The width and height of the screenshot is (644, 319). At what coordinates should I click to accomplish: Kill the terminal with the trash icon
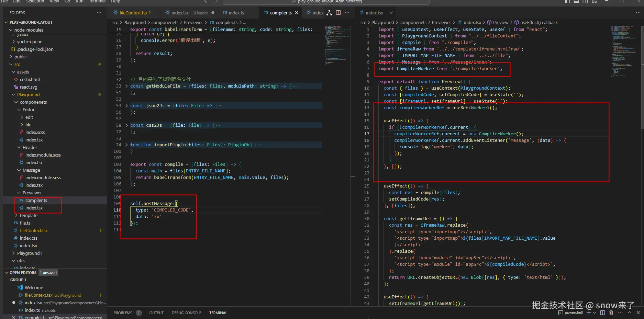click(611, 313)
